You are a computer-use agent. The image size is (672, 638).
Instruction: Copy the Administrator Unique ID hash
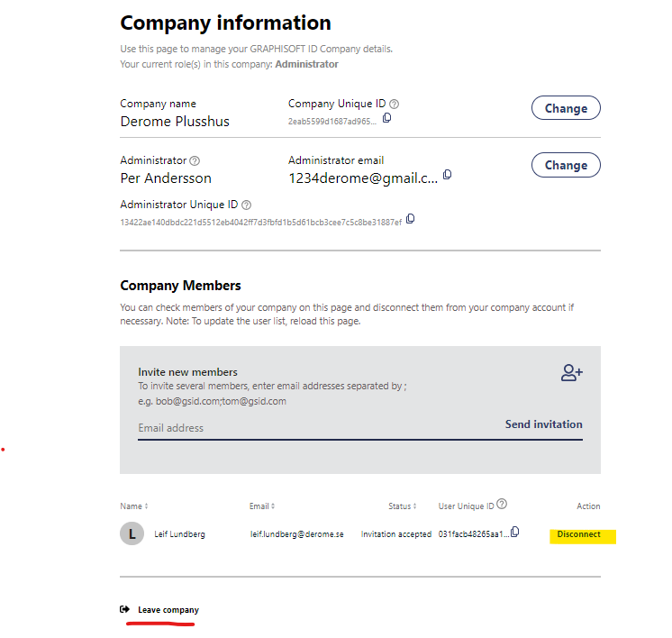click(x=411, y=219)
